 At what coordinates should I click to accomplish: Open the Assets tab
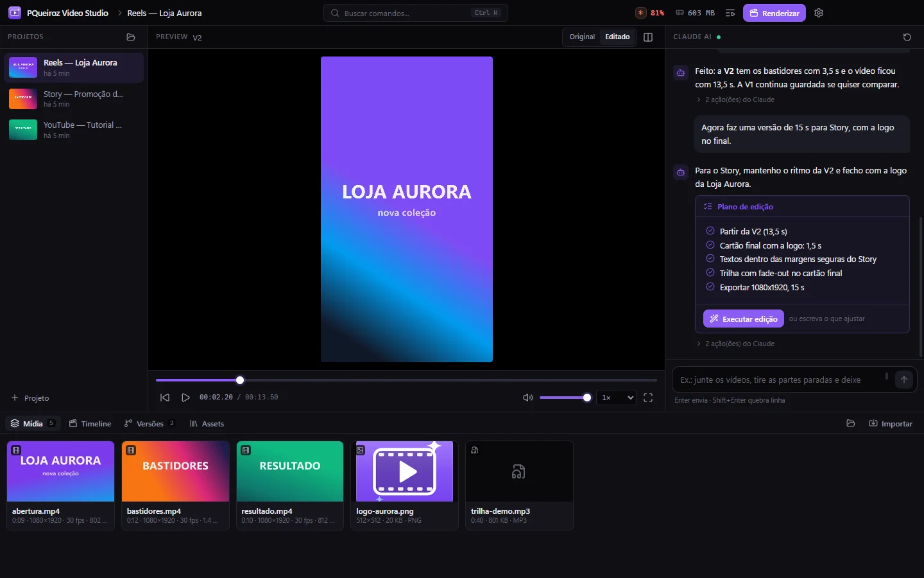207,424
